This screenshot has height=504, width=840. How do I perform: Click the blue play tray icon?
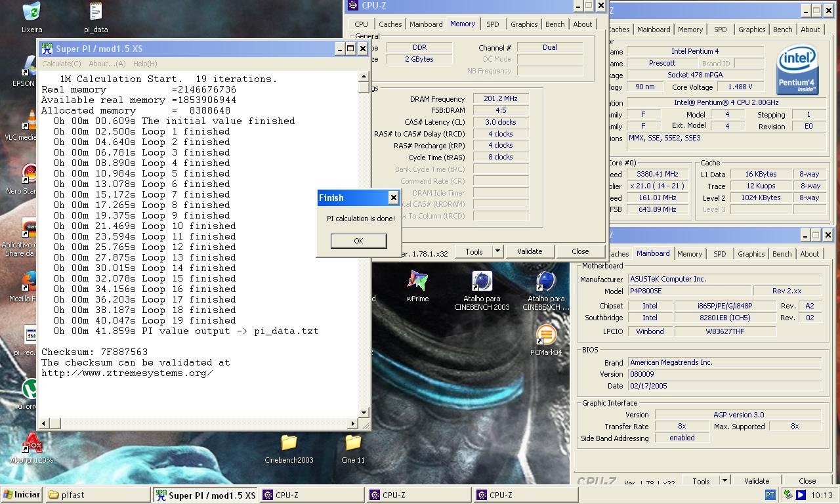coord(801,495)
